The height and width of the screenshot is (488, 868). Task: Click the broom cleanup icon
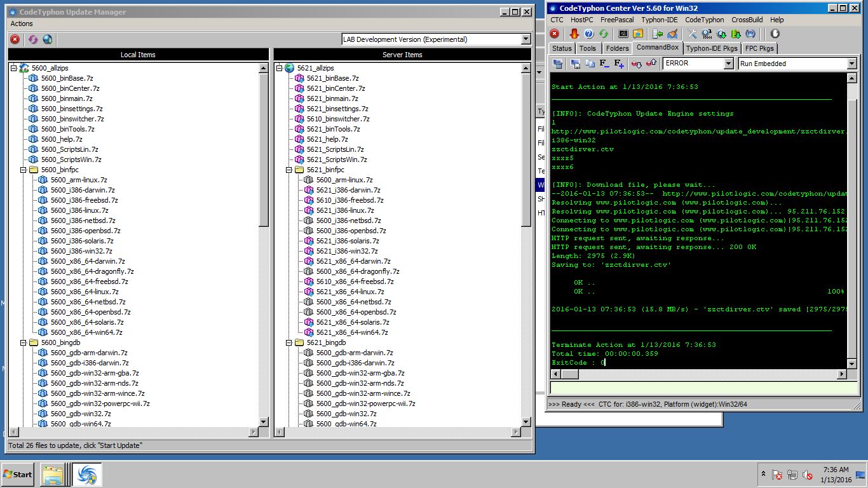click(672, 34)
